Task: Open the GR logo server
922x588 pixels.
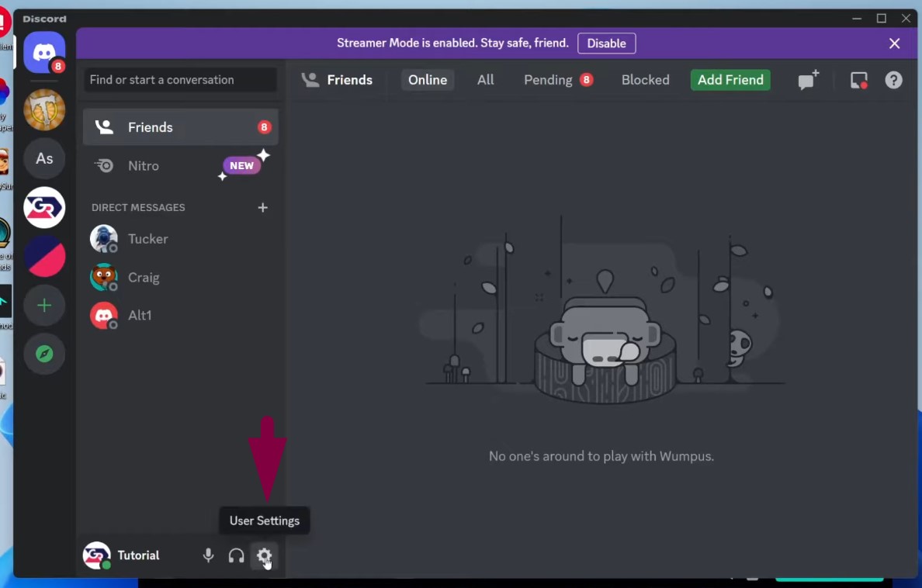Action: click(44, 208)
